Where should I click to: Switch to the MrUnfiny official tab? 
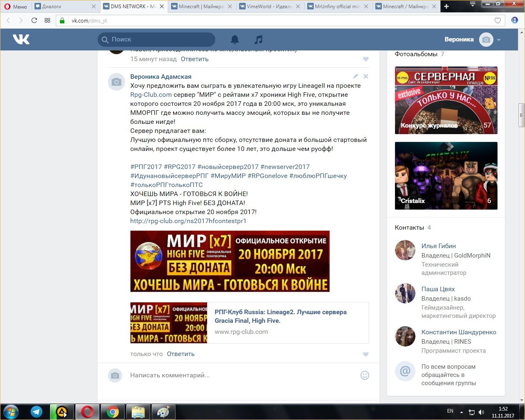(x=338, y=7)
